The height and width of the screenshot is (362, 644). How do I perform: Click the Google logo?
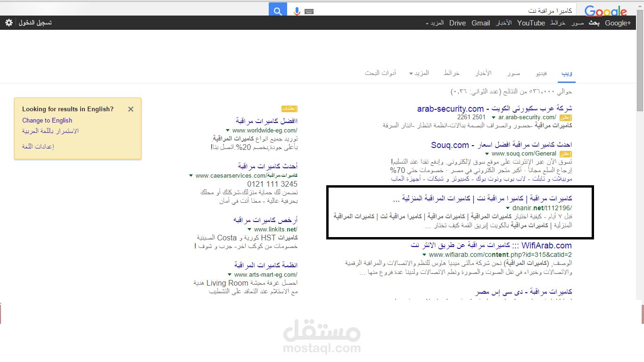(x=606, y=11)
